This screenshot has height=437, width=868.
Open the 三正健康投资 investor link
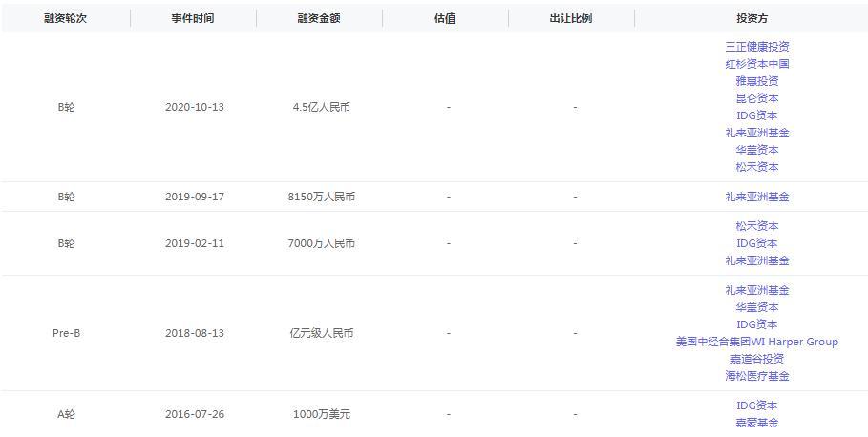(756, 46)
